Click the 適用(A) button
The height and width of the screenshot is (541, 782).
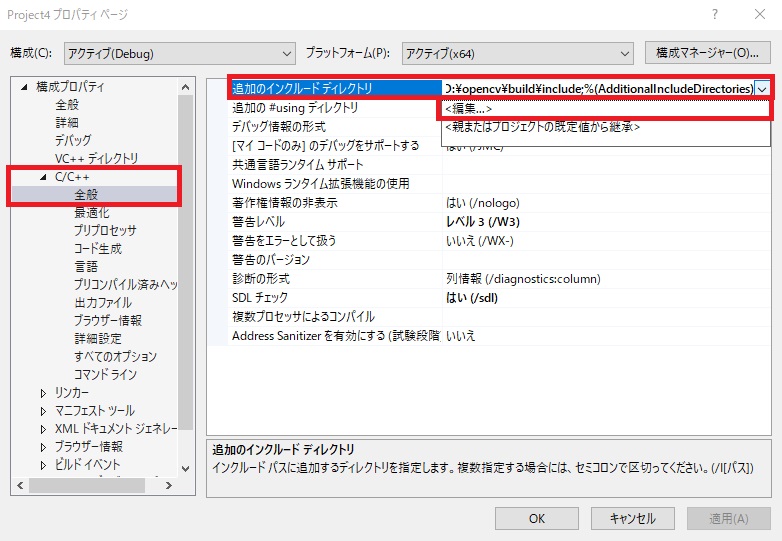[729, 519]
